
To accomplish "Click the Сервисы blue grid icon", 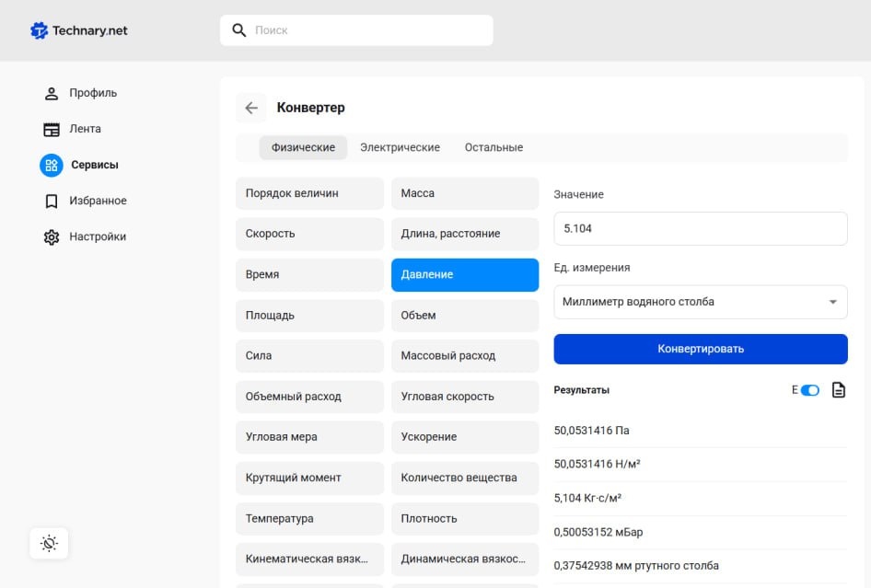I will coord(52,165).
